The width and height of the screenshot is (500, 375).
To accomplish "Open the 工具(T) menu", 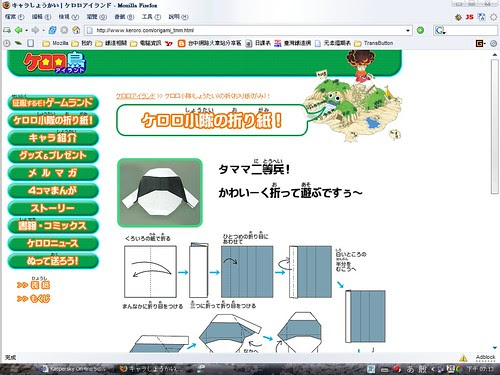I will [151, 17].
